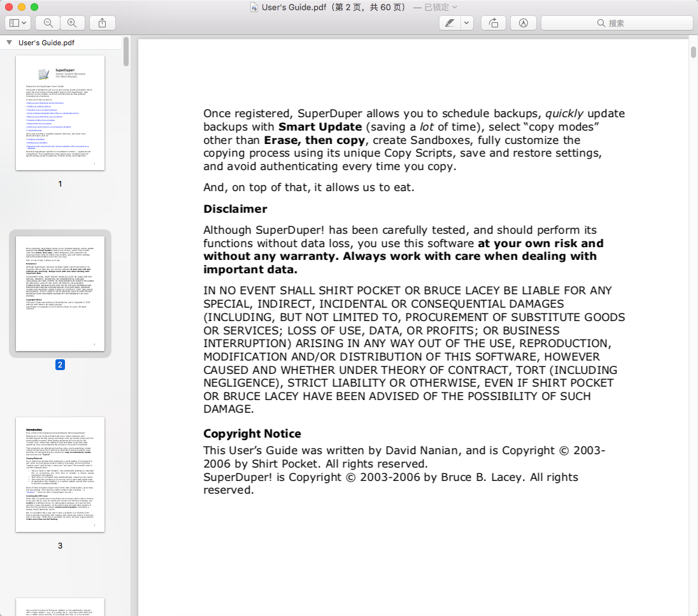Click the page number 2 badge
This screenshot has width=698, height=616.
pyautogui.click(x=60, y=365)
